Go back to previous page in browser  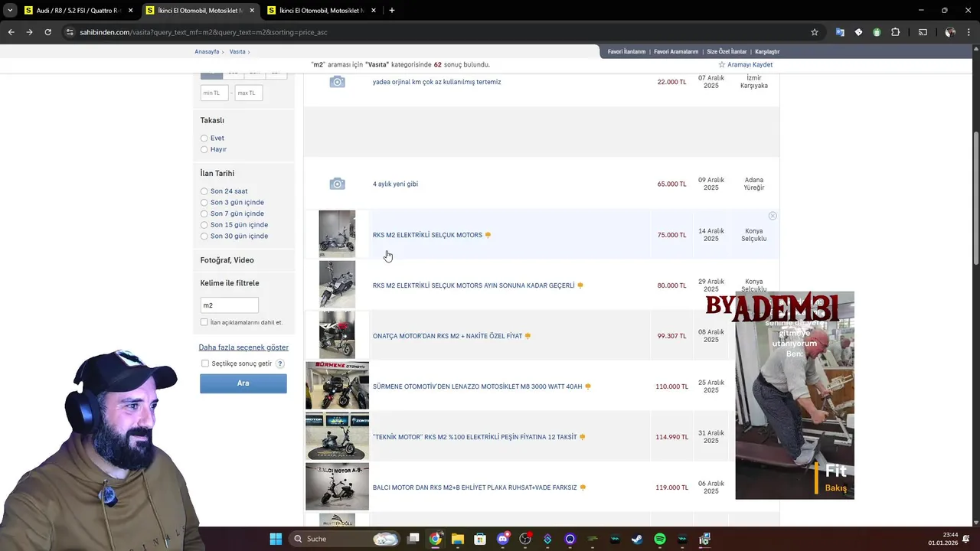click(11, 32)
